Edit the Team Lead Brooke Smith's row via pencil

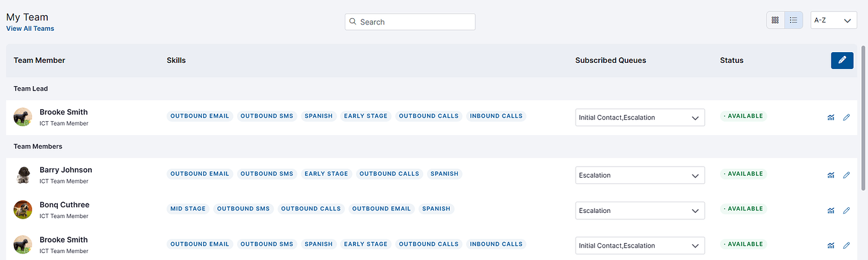(846, 117)
